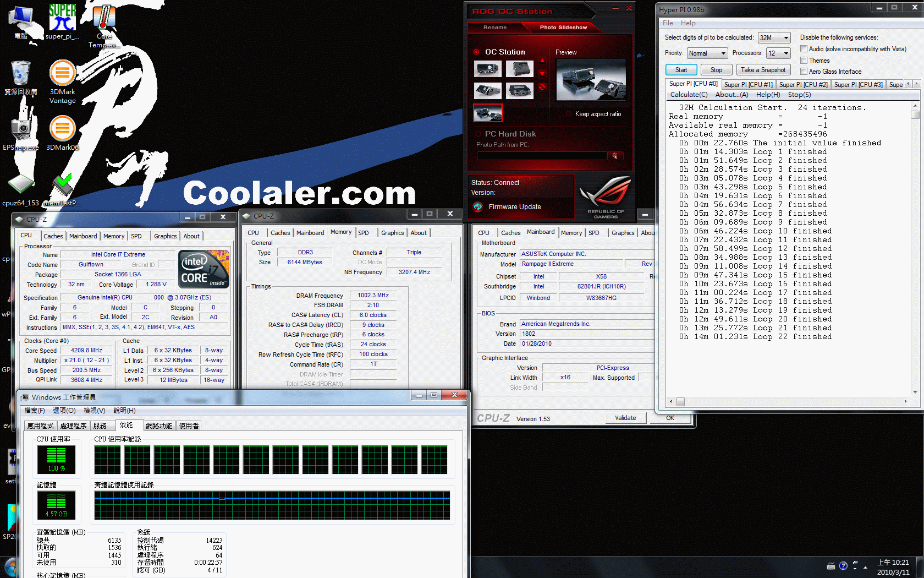The width and height of the screenshot is (924, 578).
Task: Click the Hyper PI vertical scrollbar thumb
Action: click(915, 114)
